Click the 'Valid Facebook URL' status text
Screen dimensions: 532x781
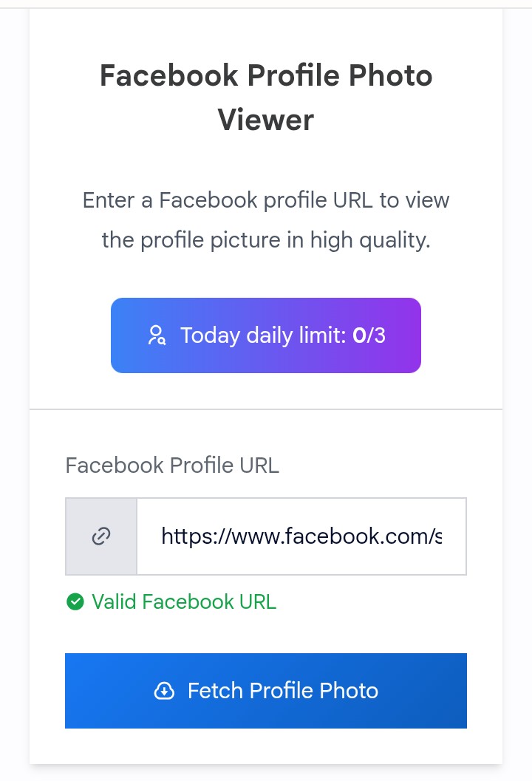pos(184,601)
